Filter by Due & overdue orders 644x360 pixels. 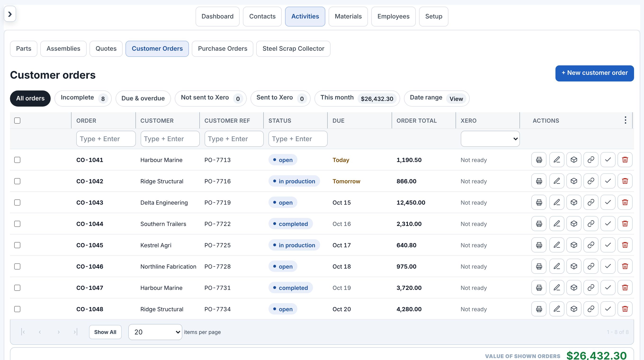tap(143, 98)
